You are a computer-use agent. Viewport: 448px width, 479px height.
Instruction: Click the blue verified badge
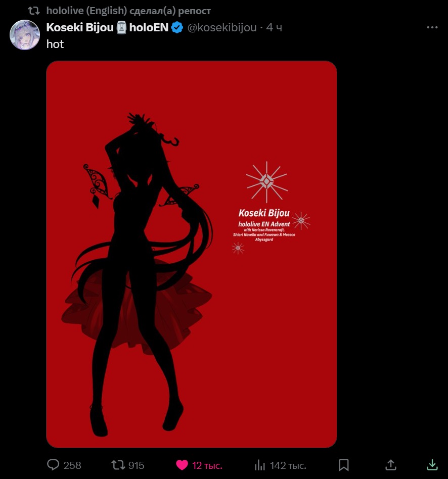(x=177, y=27)
